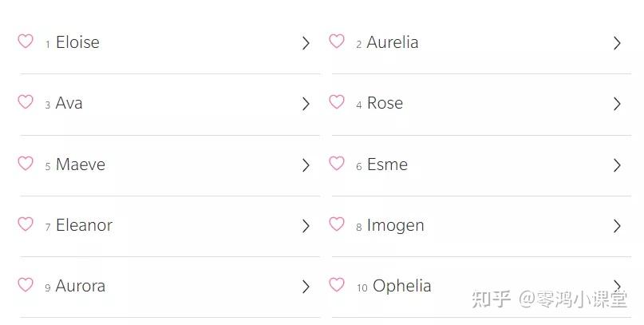
Task: Open the Eleanor name link
Action: [x=84, y=225]
